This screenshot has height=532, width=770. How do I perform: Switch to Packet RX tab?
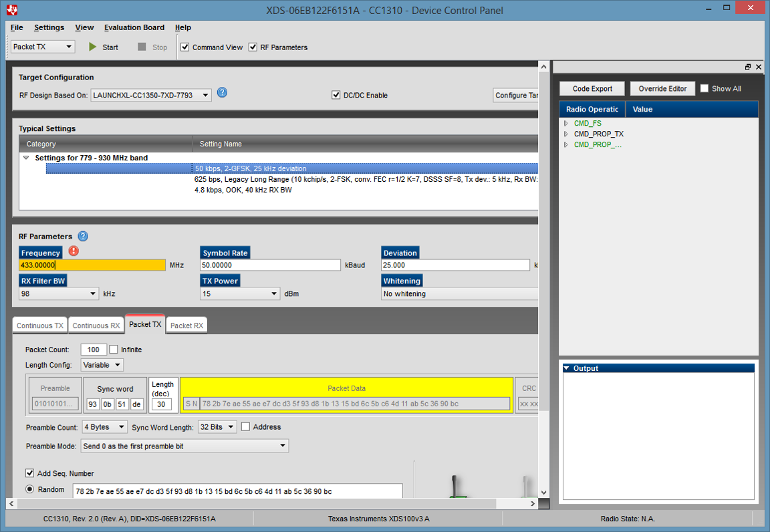click(x=186, y=325)
